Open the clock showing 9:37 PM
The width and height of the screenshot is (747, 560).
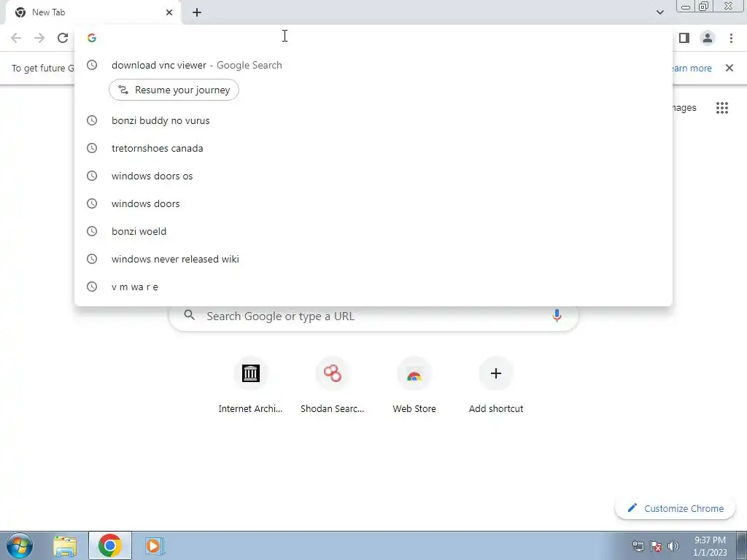coord(710,546)
